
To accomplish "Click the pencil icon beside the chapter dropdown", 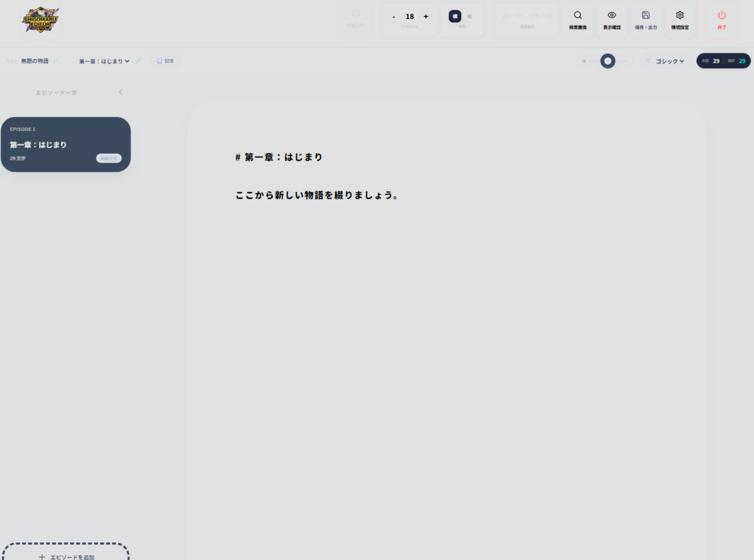I will 138,61.
